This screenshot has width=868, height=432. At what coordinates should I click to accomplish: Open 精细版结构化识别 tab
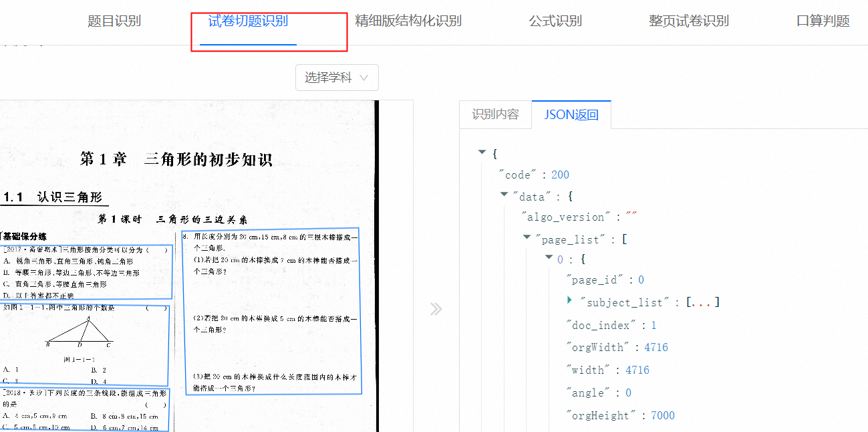pos(408,21)
